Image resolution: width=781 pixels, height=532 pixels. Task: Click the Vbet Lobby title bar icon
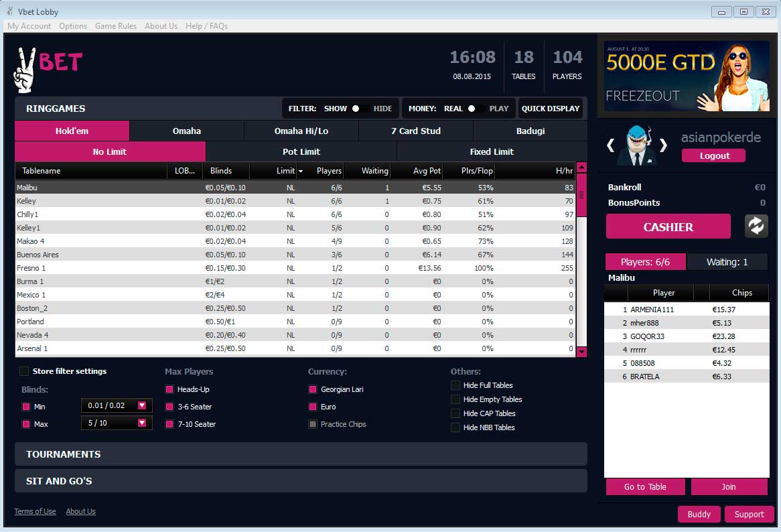pyautogui.click(x=10, y=11)
